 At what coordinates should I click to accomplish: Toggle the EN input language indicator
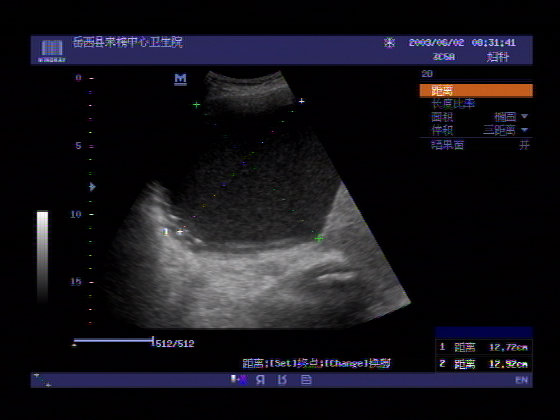pyautogui.click(x=521, y=380)
